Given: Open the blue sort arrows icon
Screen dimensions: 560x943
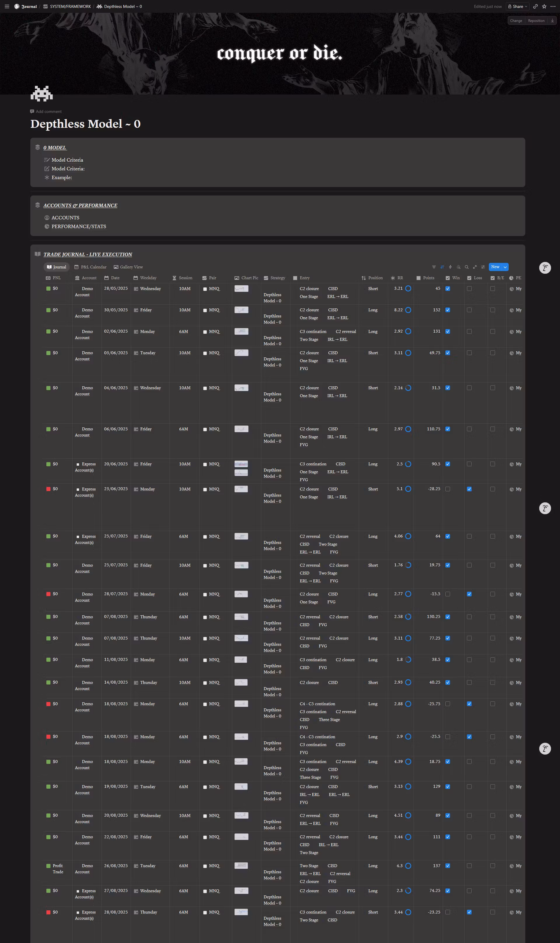Looking at the screenshot, I should coord(442,267).
